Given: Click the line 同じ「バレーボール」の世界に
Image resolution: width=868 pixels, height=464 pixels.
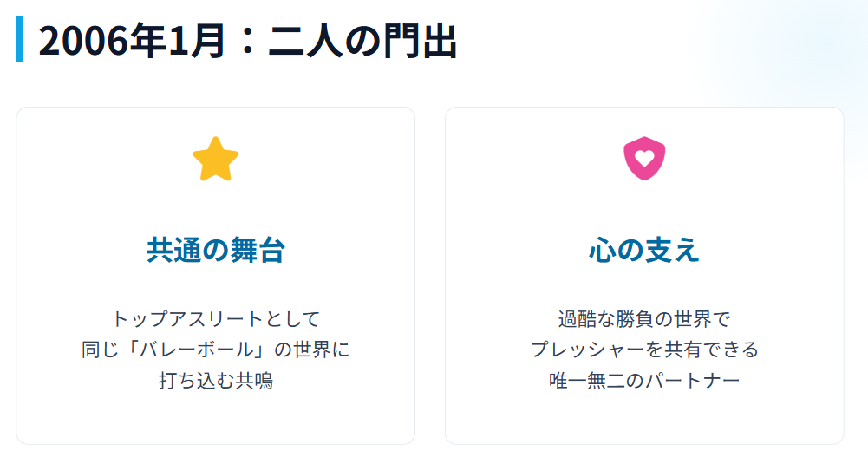Looking at the screenshot, I should (215, 350).
